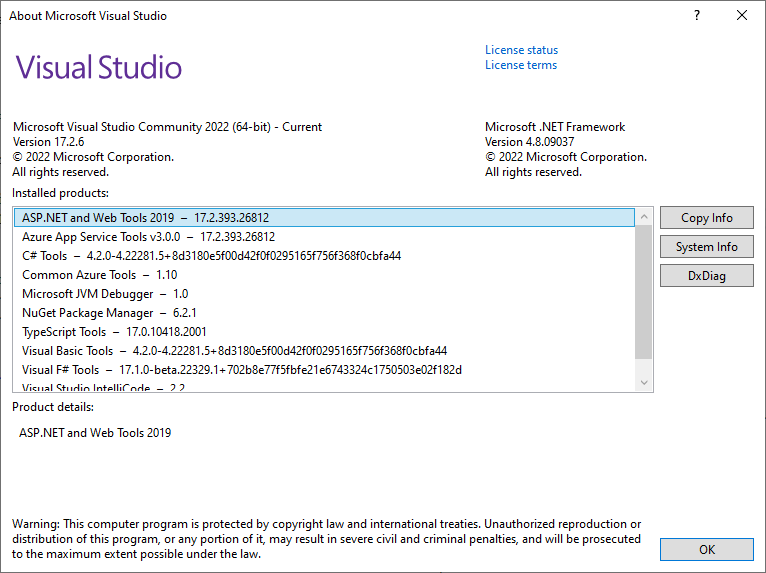
Task: Click the Copy Info button
Action: (706, 217)
